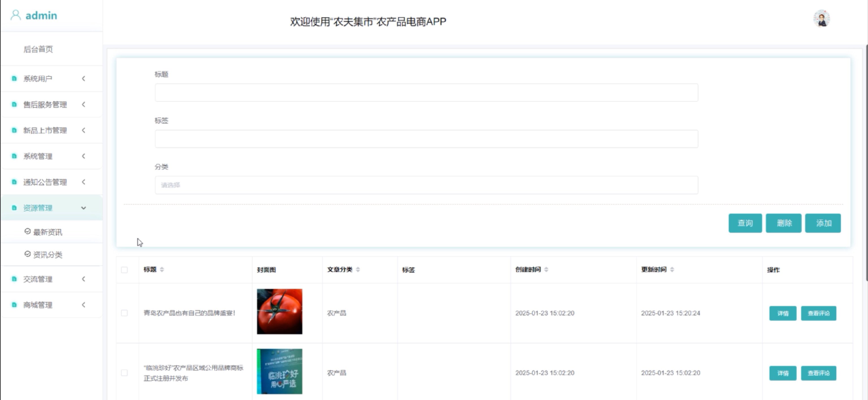This screenshot has height=400, width=868.
Task: Sort by 文章分类 column arrows
Action: (358, 269)
